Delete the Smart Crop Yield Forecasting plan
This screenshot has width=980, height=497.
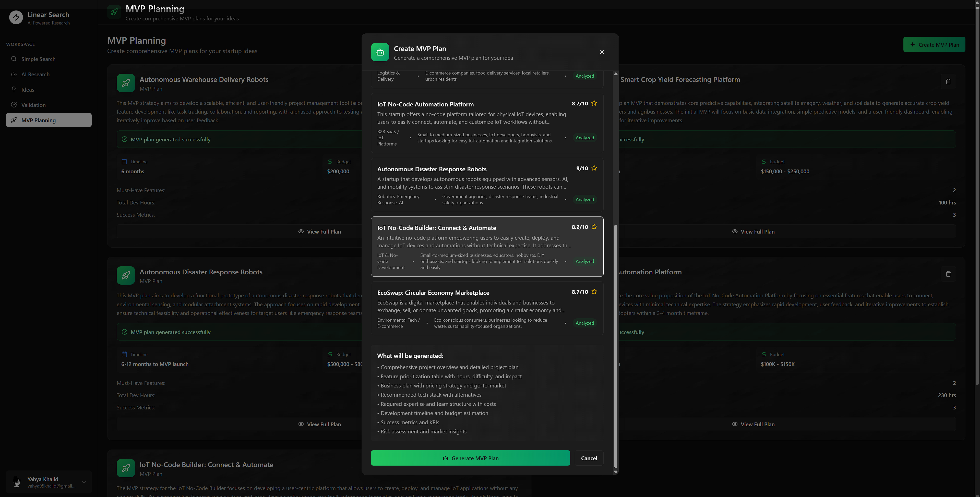pos(948,81)
